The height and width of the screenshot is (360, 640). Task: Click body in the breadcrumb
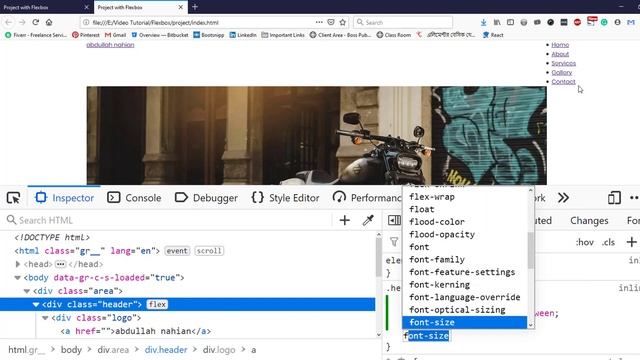tap(71, 350)
